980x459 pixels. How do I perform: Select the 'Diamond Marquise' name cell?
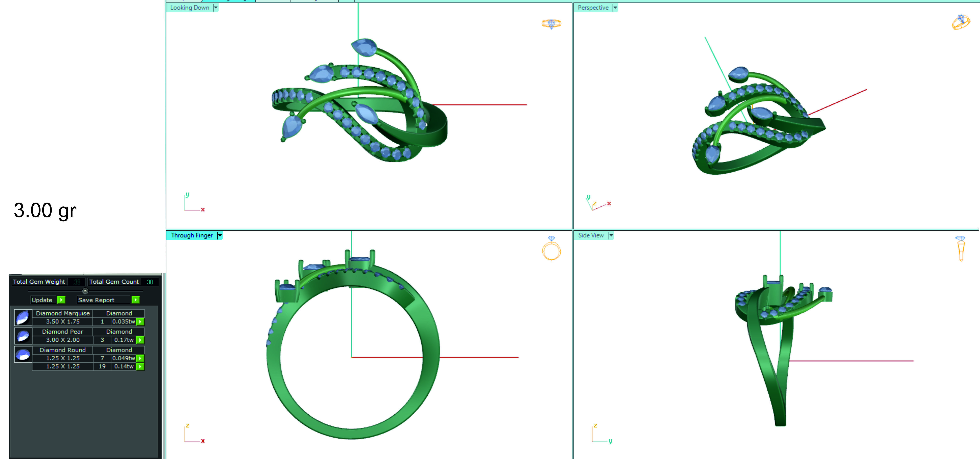pyautogui.click(x=63, y=313)
